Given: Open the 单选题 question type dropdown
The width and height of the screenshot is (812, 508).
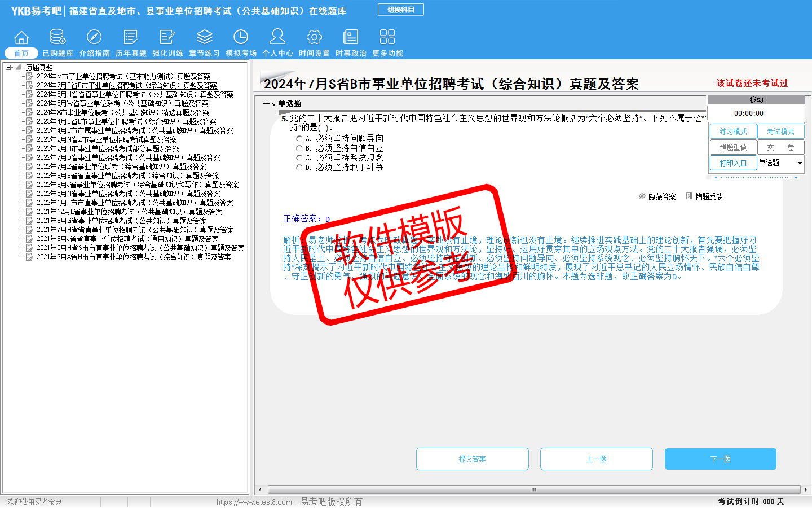Looking at the screenshot, I should pyautogui.click(x=800, y=163).
